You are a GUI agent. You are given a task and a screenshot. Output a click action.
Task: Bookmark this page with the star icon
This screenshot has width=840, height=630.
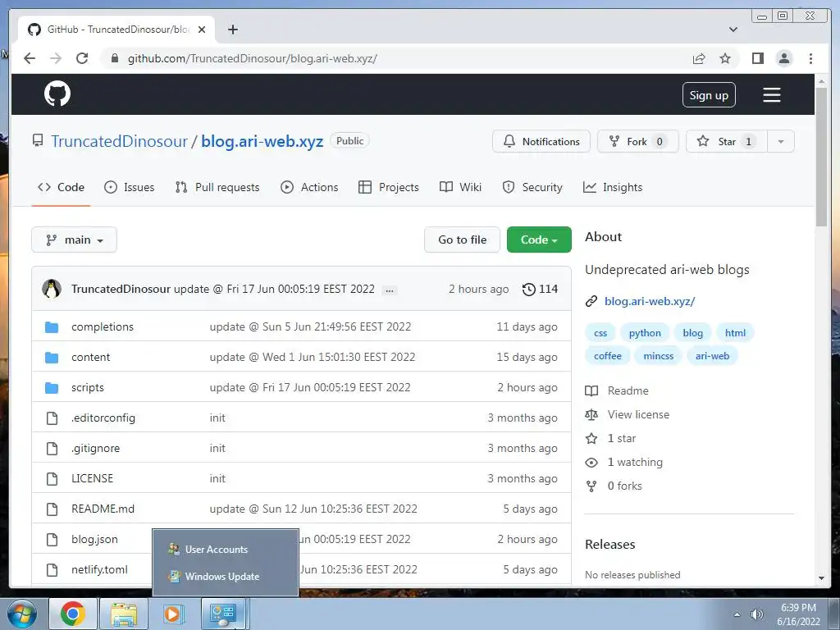725,58
